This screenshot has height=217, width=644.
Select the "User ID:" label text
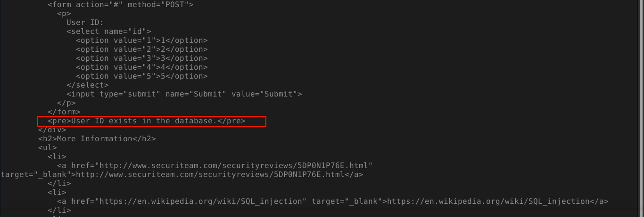85,23
